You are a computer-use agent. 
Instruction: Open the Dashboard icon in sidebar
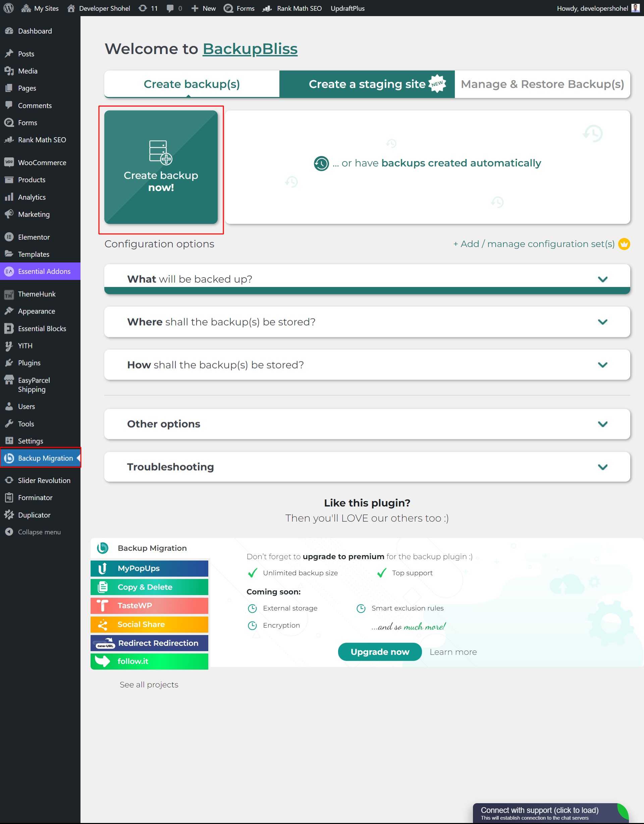point(9,31)
